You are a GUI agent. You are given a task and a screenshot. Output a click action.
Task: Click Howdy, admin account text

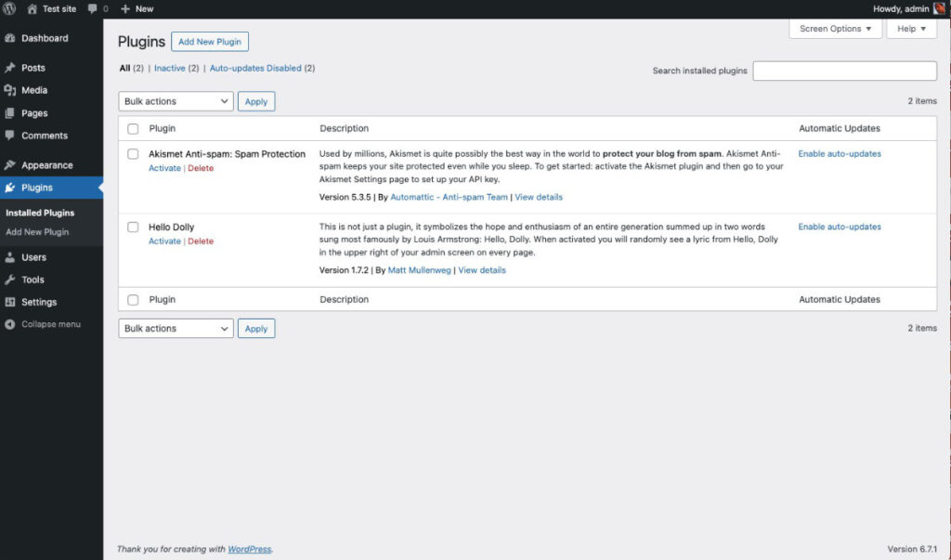coord(901,9)
